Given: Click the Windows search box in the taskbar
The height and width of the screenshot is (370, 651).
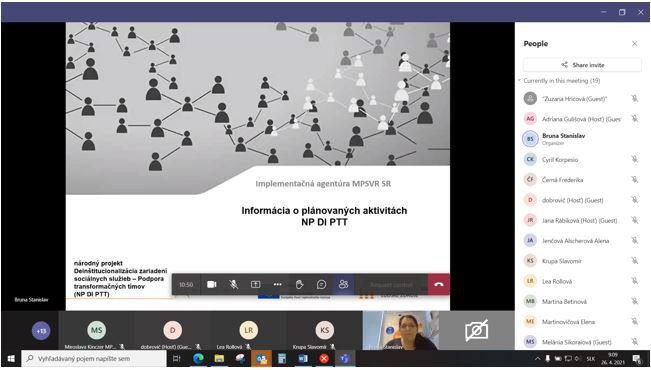Looking at the screenshot, I should pyautogui.click(x=94, y=358).
